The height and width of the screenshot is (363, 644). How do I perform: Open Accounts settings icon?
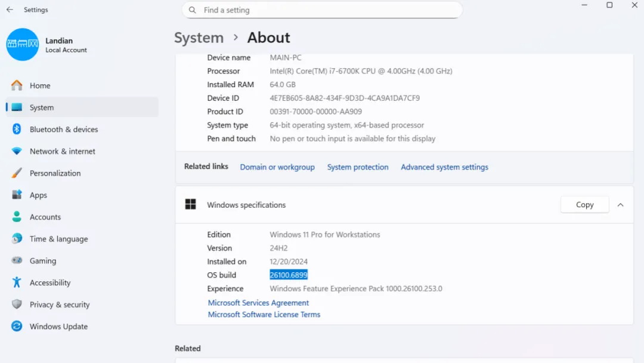(x=17, y=217)
